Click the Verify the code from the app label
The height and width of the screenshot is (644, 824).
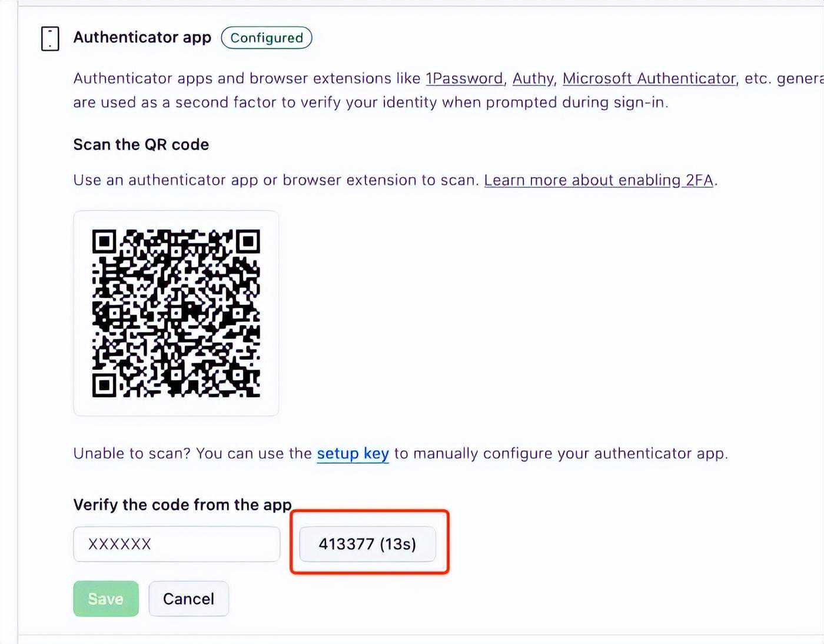(x=182, y=505)
